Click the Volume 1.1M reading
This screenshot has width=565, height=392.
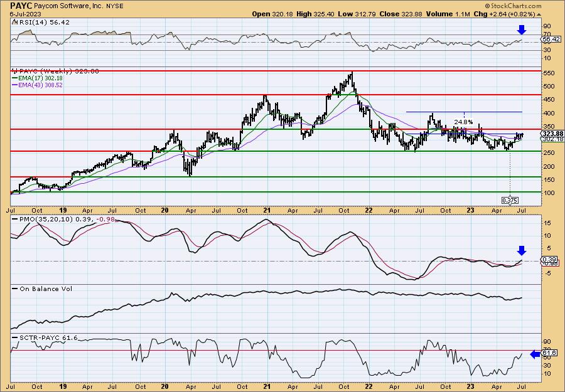click(x=448, y=14)
